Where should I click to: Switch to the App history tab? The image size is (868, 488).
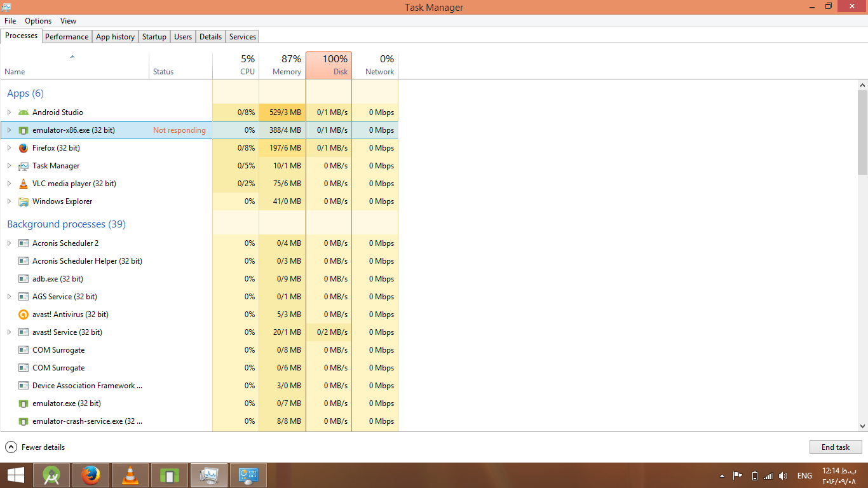pos(115,37)
